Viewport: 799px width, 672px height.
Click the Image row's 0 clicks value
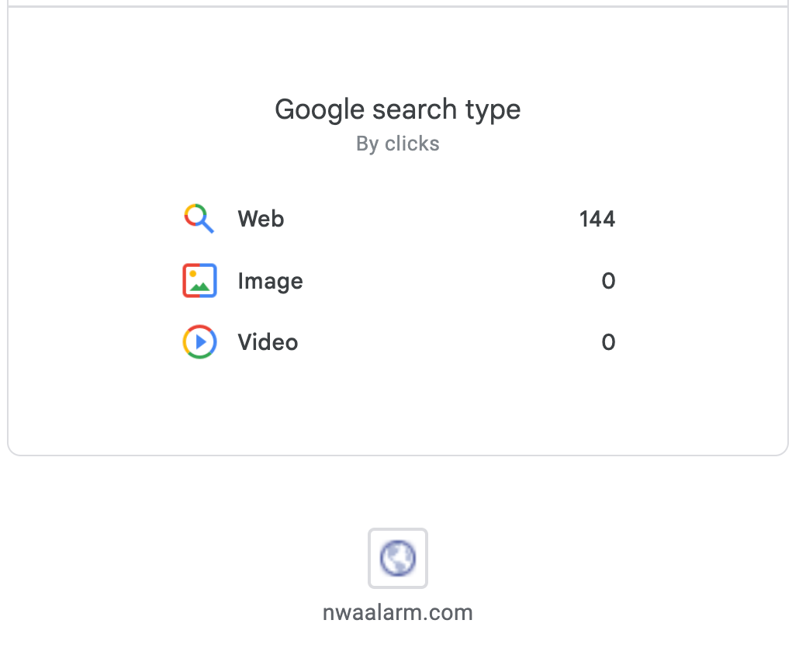[608, 281]
